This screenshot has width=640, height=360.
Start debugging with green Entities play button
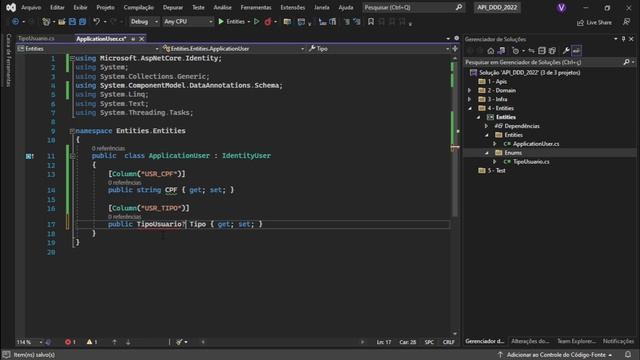point(231,22)
